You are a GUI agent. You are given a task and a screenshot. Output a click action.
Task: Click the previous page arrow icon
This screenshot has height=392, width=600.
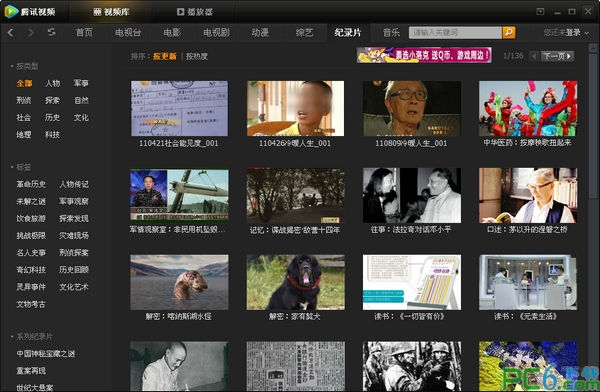click(x=534, y=56)
